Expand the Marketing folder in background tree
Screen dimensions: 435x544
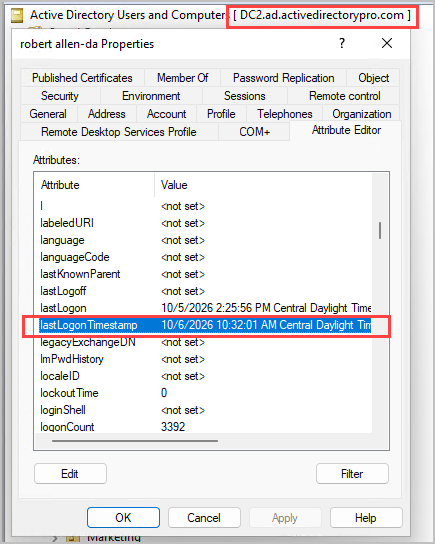click(x=55, y=539)
